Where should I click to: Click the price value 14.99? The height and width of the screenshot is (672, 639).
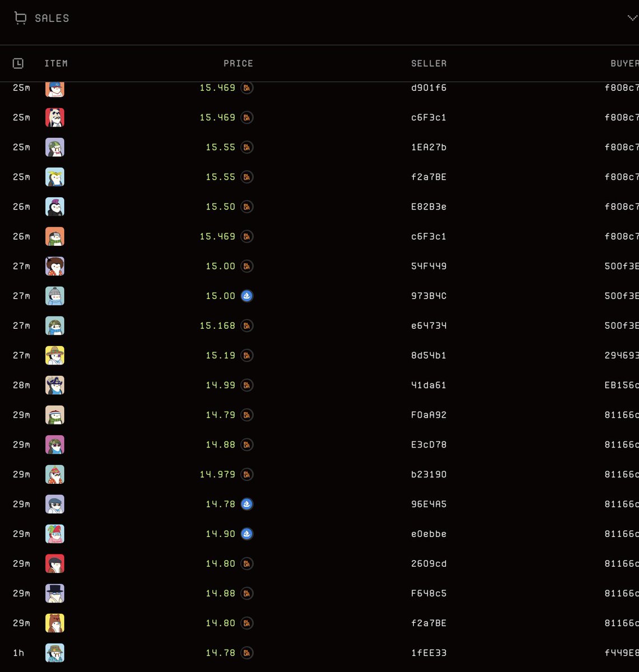coord(221,385)
